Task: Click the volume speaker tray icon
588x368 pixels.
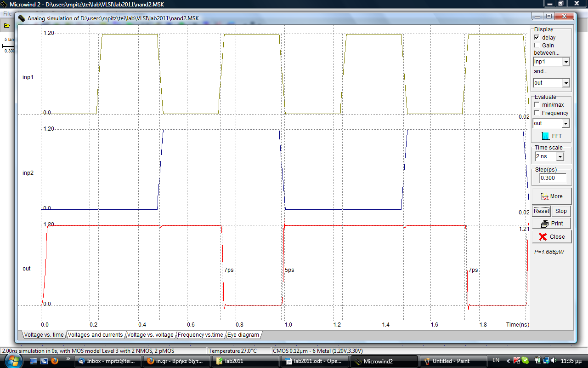Action: tap(553, 360)
